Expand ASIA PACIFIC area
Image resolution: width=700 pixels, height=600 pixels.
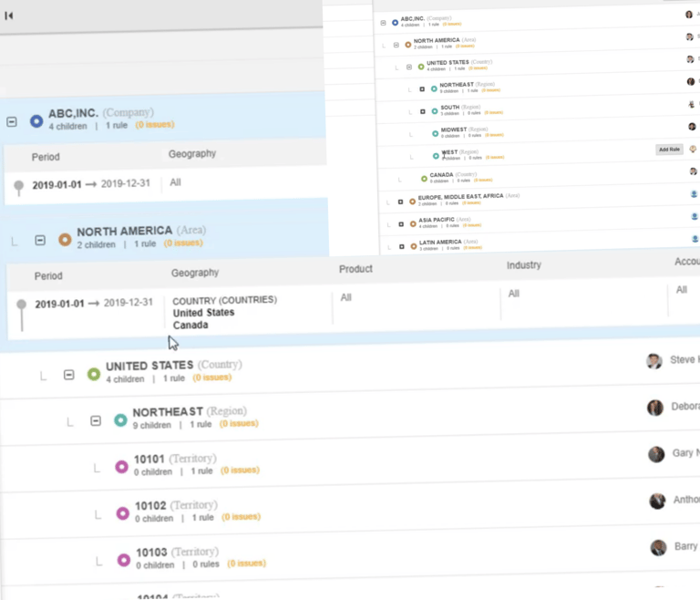pyautogui.click(x=401, y=224)
